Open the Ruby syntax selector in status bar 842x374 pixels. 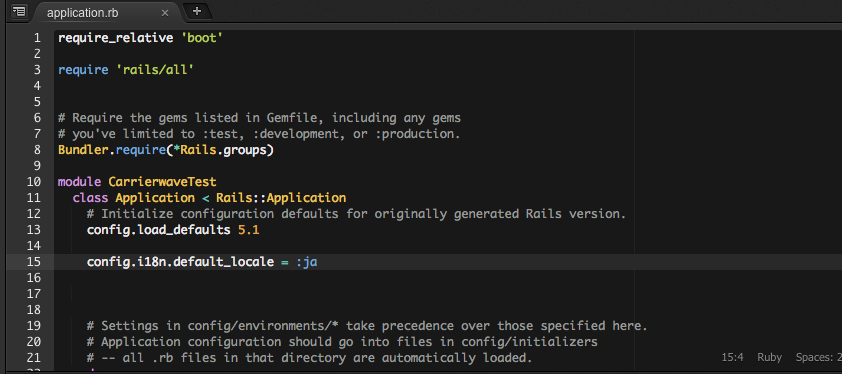(x=770, y=357)
